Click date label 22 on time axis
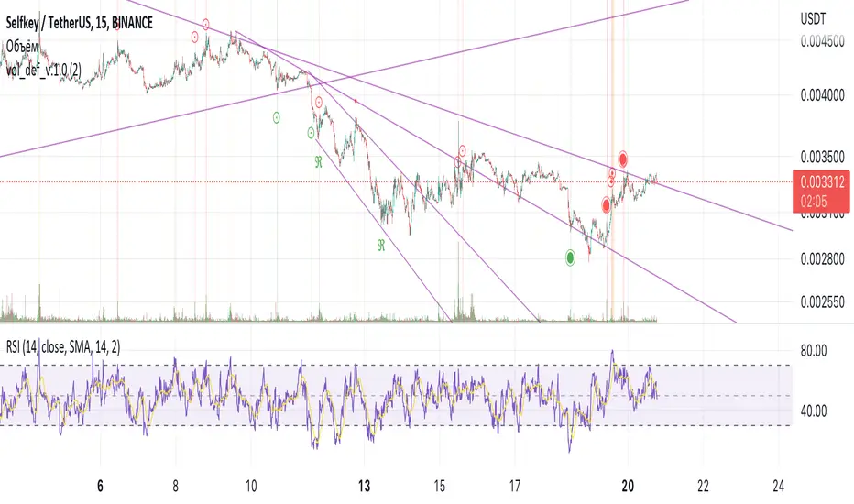854x504 pixels. pos(703,486)
